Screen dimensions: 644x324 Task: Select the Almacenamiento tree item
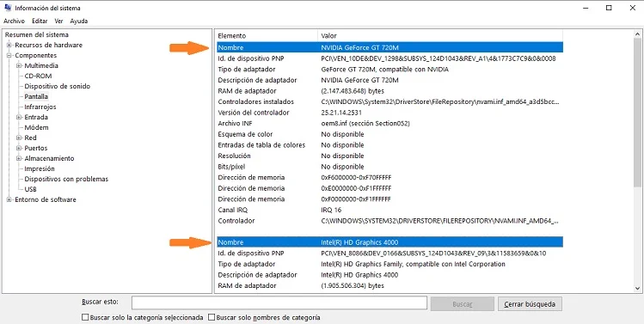[x=49, y=158]
